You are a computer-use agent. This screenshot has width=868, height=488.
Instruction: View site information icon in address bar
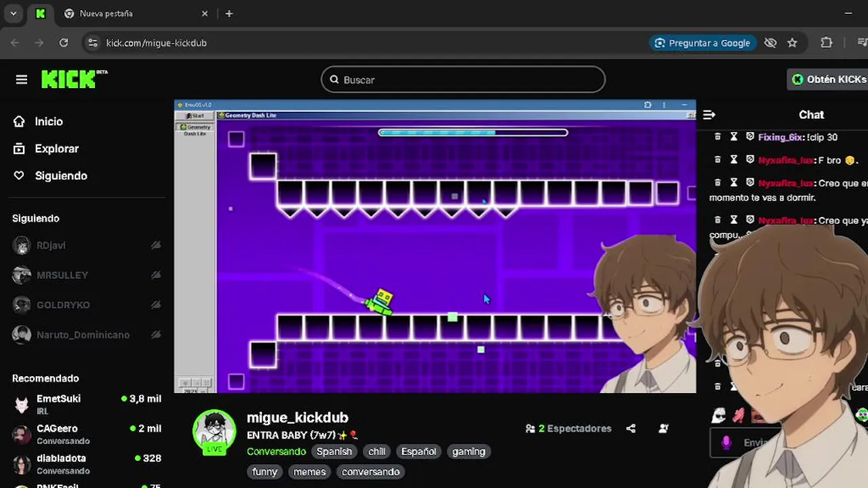click(93, 43)
